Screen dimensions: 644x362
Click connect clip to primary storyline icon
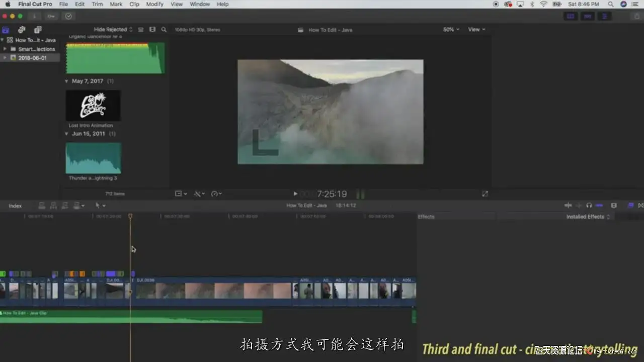[x=42, y=206]
